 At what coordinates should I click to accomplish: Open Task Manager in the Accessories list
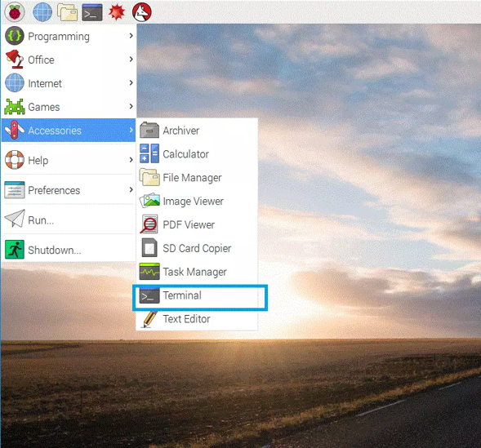pyautogui.click(x=197, y=272)
